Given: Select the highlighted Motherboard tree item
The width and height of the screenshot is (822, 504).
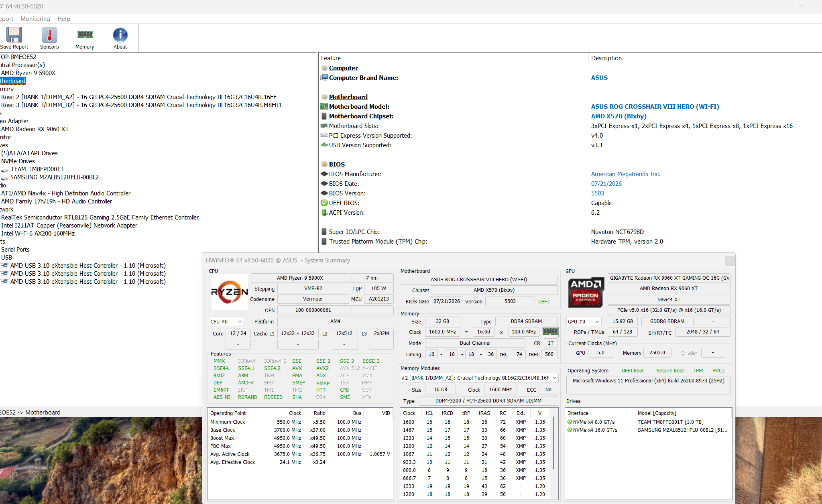Looking at the screenshot, I should (13, 81).
